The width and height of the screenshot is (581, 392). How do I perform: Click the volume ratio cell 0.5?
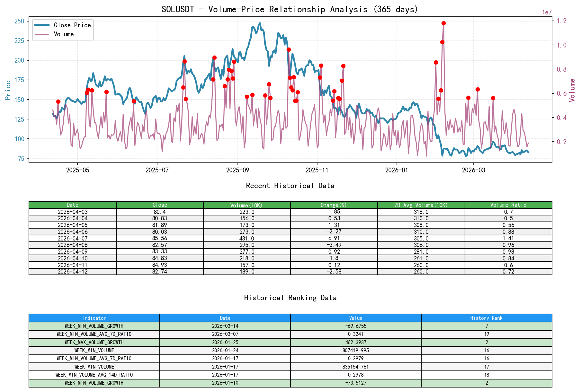point(508,218)
